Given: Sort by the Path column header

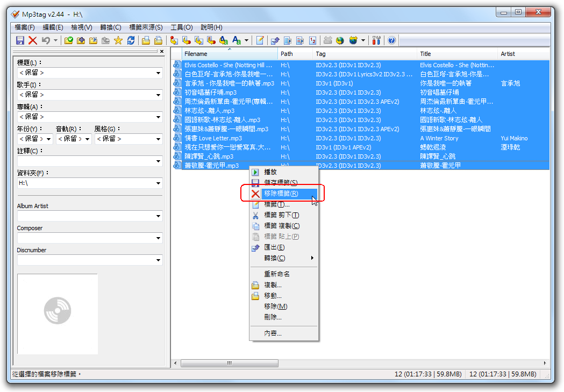Looking at the screenshot, I should [x=295, y=54].
